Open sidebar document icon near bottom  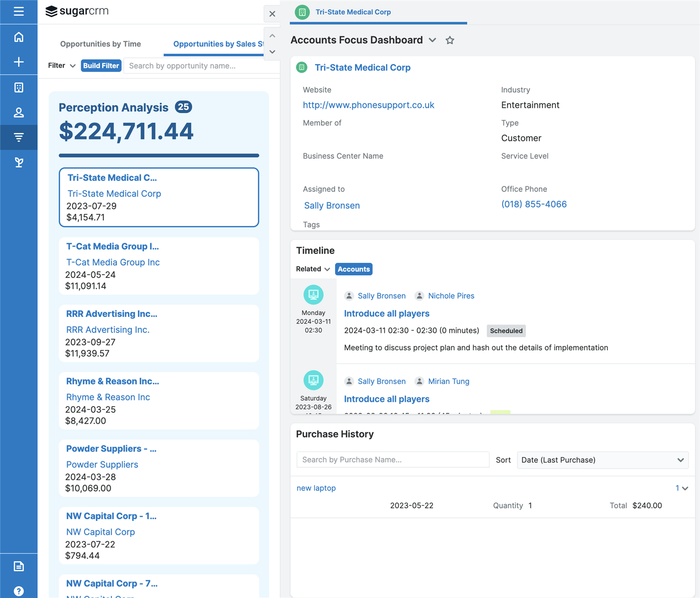click(x=19, y=566)
